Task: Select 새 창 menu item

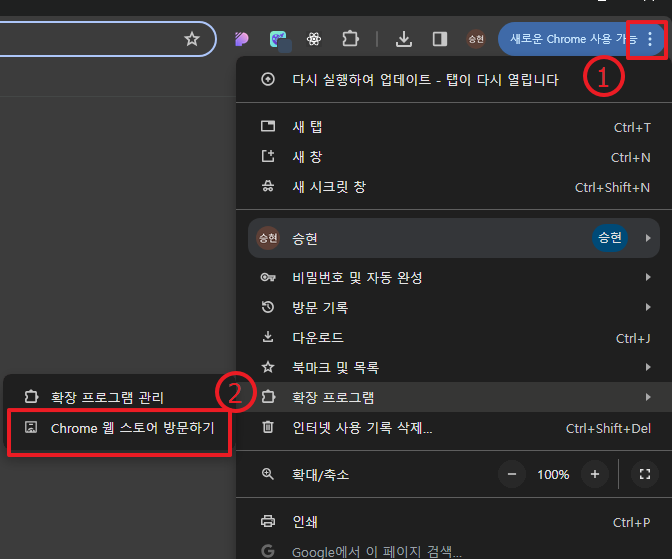Action: pos(454,157)
